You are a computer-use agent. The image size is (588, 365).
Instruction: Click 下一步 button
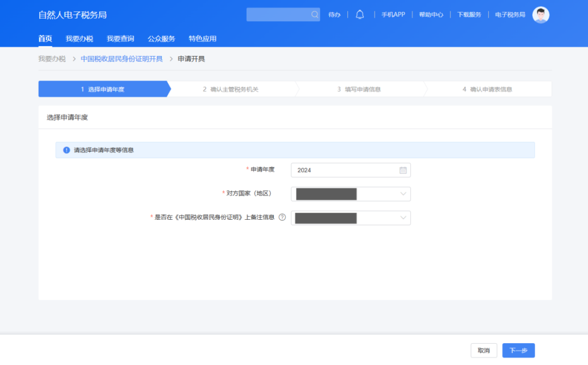pyautogui.click(x=518, y=350)
